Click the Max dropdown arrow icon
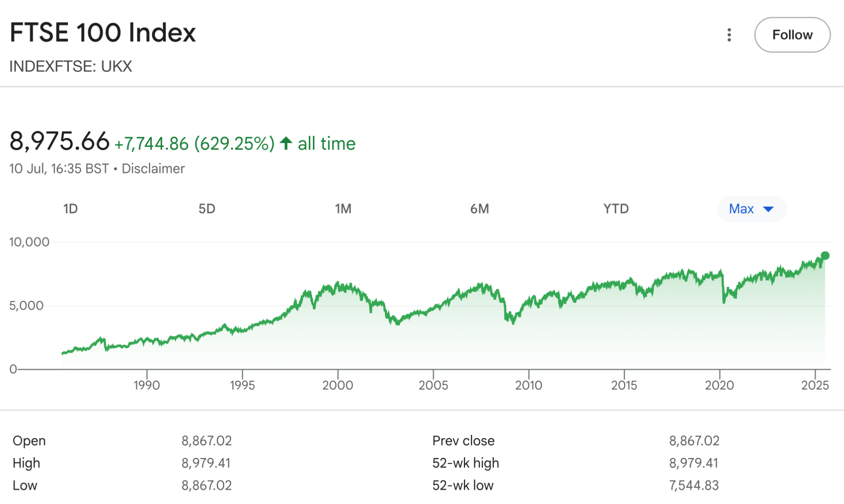Screen dimensions: 844x504 [x=769, y=209]
